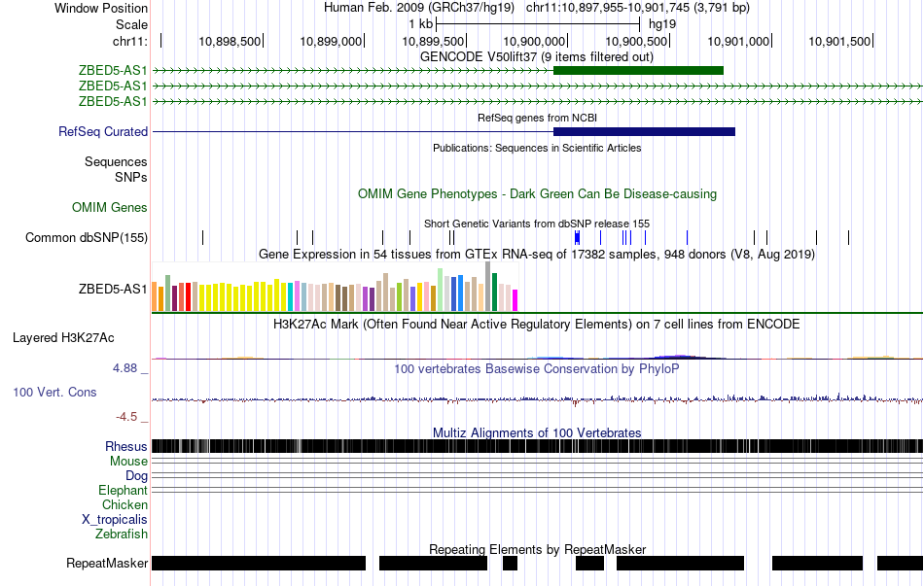Click the 1 kb scale bar
Viewport: 924px width, 586px height.
pos(538,24)
